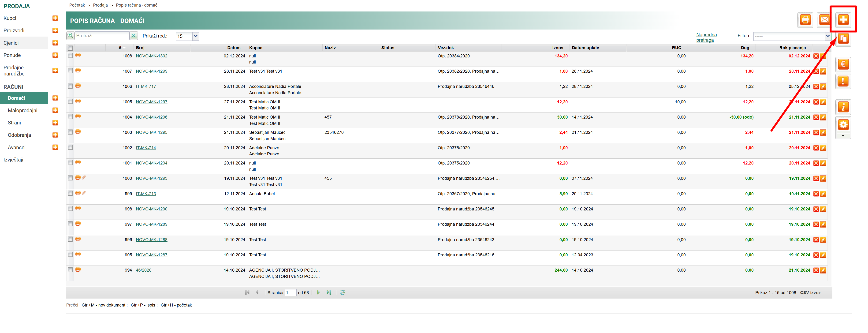Open the settings gear icon
Screen dimensions: 868x333
(x=843, y=125)
